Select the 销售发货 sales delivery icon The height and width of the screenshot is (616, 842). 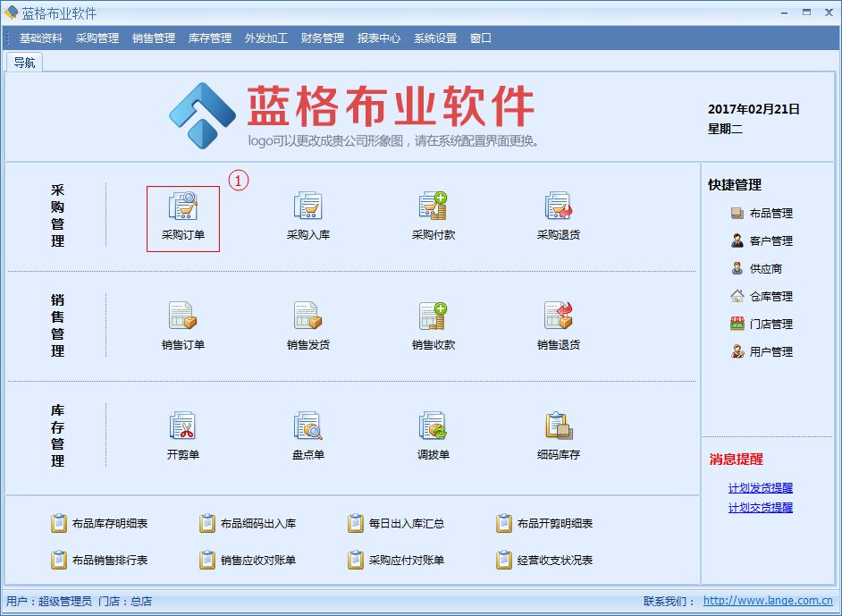(x=308, y=316)
